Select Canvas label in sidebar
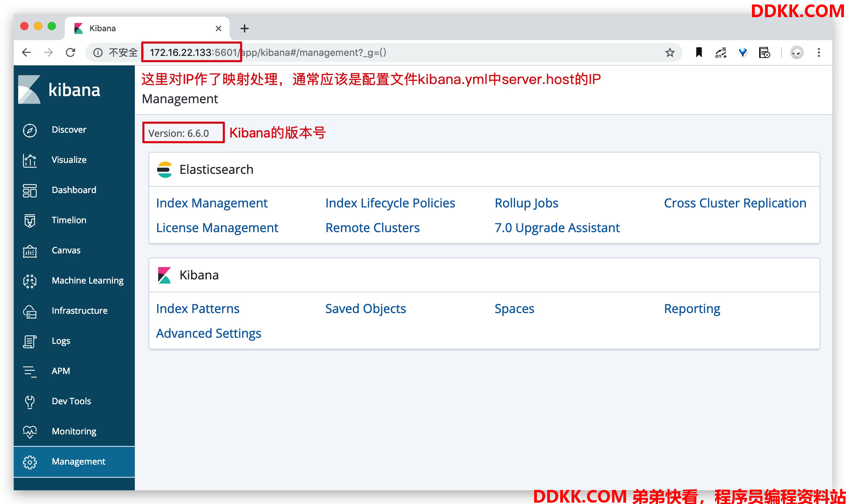 (66, 250)
